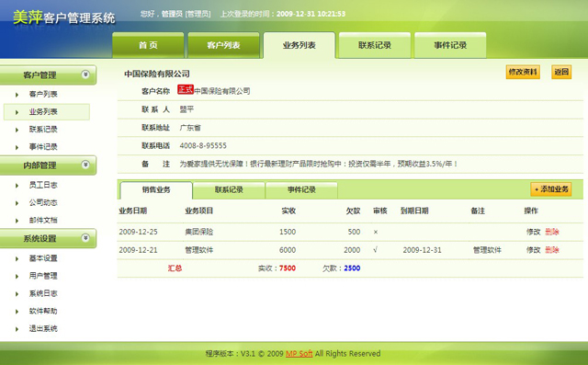Viewport: 588px width, 365px height.
Task: Click the phone number 4008-8-95555
Action: (203, 145)
